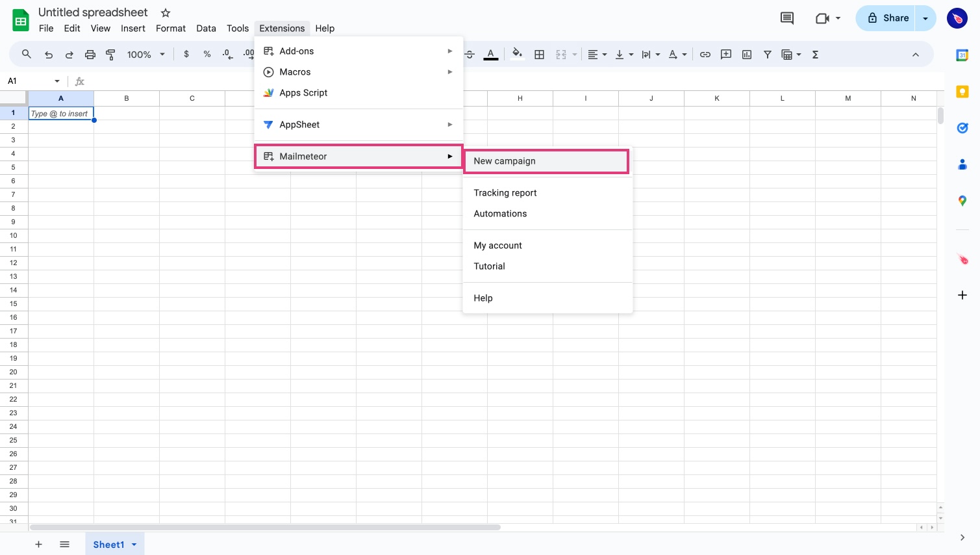Add a new sheet with plus button
The height and width of the screenshot is (555, 980).
tap(38, 545)
